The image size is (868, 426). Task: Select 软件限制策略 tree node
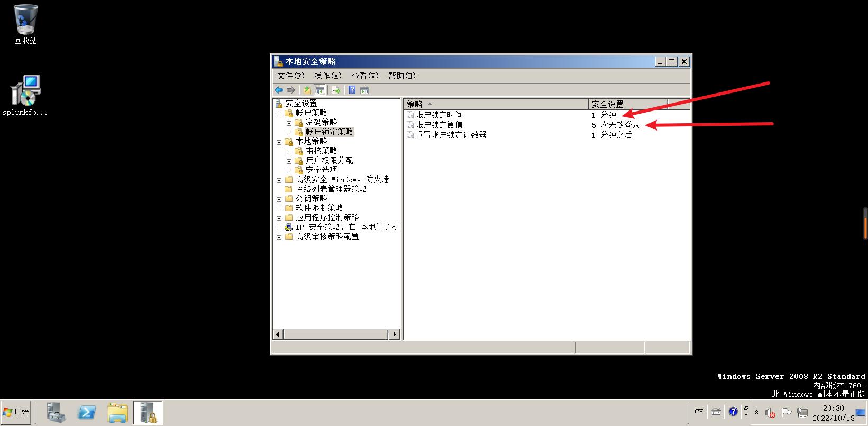click(319, 208)
